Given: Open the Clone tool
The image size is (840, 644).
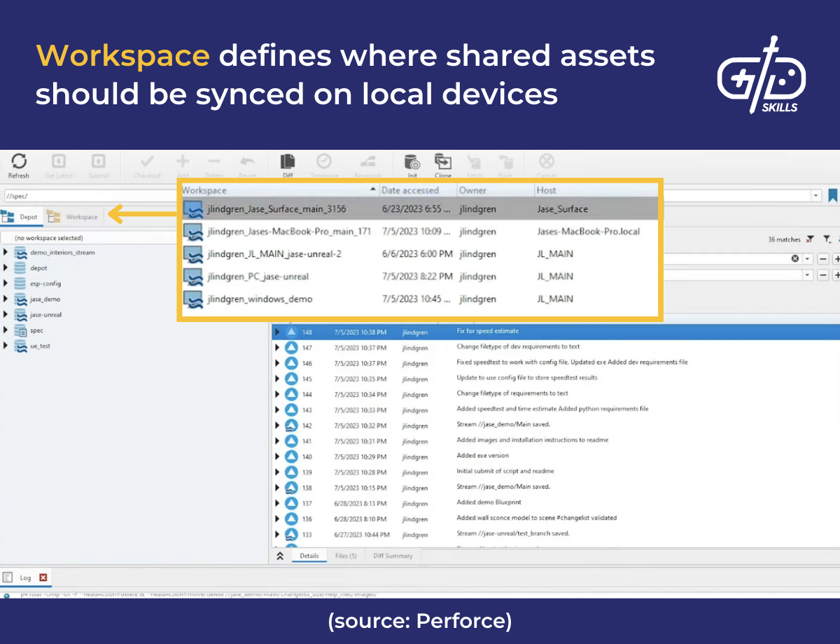Looking at the screenshot, I should 442,161.
